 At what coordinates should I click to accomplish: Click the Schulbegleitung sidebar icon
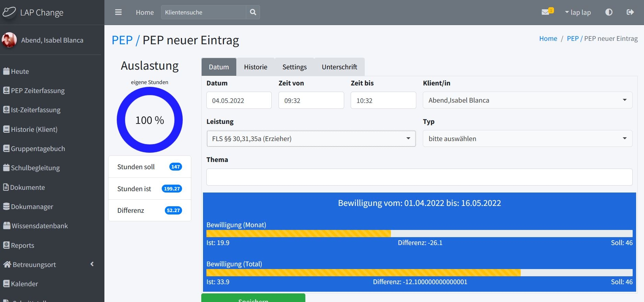click(x=6, y=168)
